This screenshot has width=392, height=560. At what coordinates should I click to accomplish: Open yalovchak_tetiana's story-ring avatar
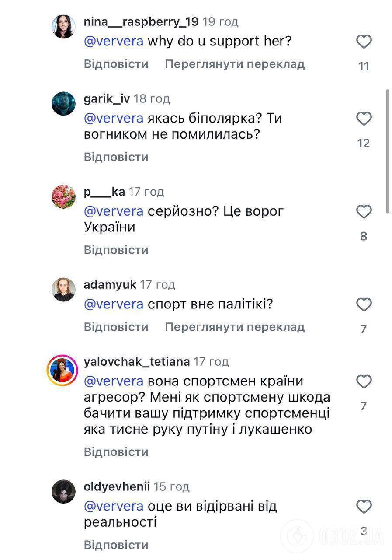coord(63,370)
